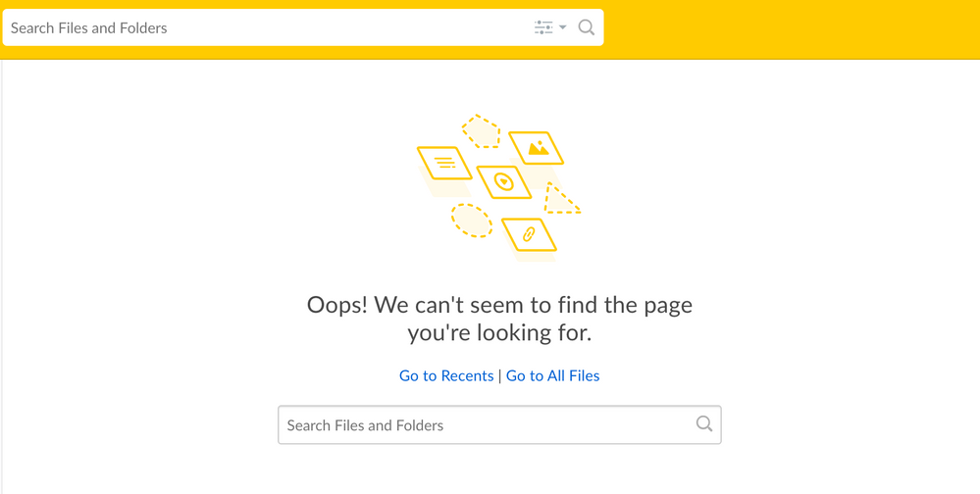
Task: Click the "you're looking for." heading line
Action: click(499, 333)
